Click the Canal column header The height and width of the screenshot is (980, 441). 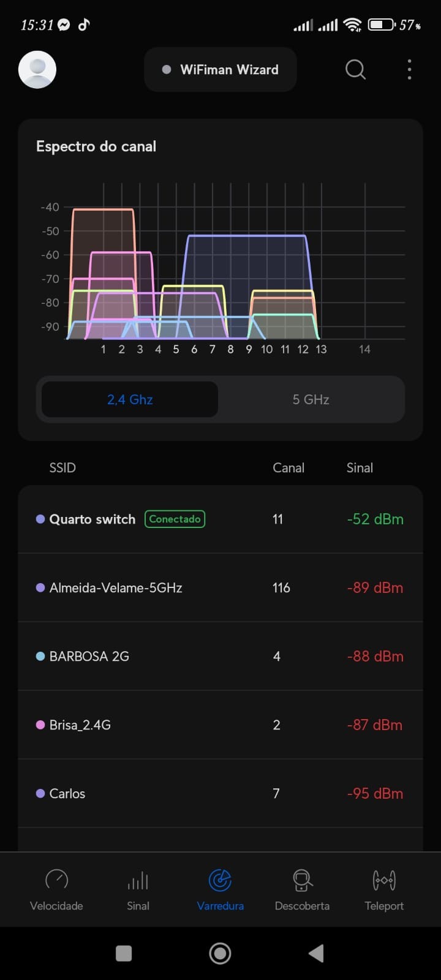[x=288, y=468]
